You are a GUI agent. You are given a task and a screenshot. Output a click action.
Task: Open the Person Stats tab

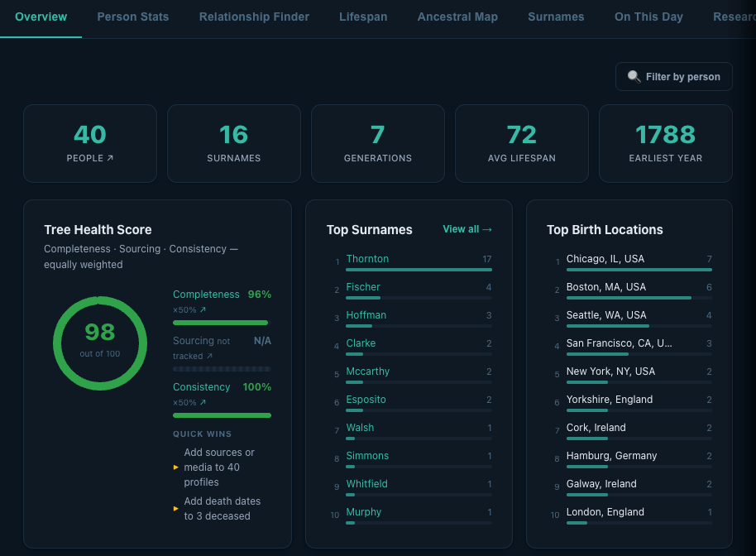pos(133,17)
